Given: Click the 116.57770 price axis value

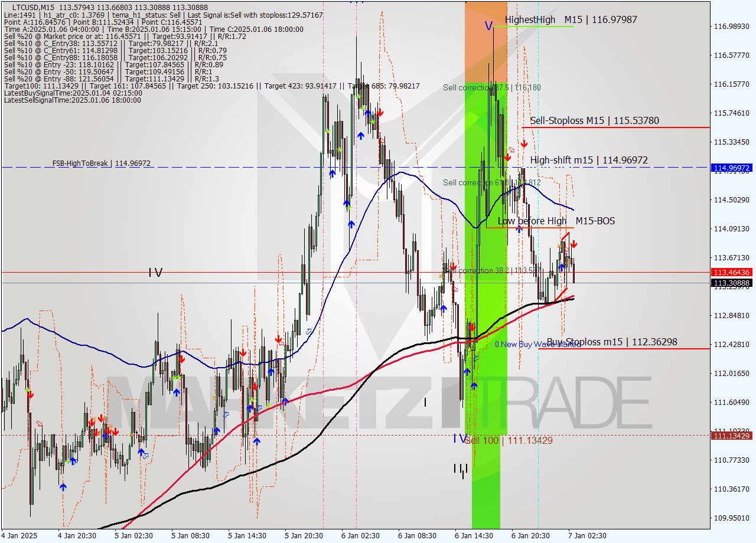Looking at the screenshot, I should [x=731, y=55].
